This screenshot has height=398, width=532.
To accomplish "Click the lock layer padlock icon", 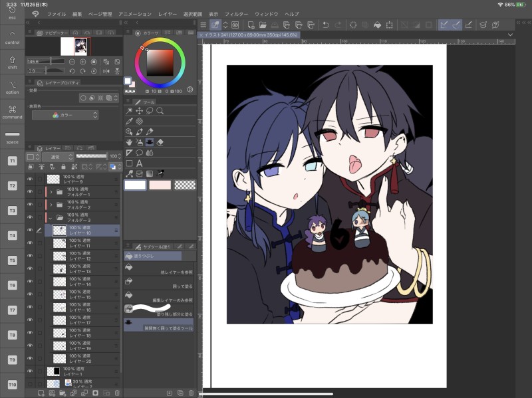I will click(63, 167).
